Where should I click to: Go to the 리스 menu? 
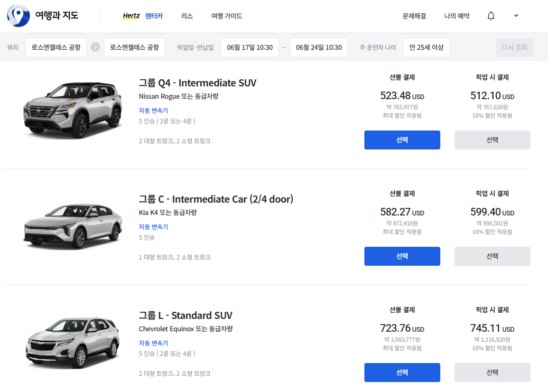point(187,16)
